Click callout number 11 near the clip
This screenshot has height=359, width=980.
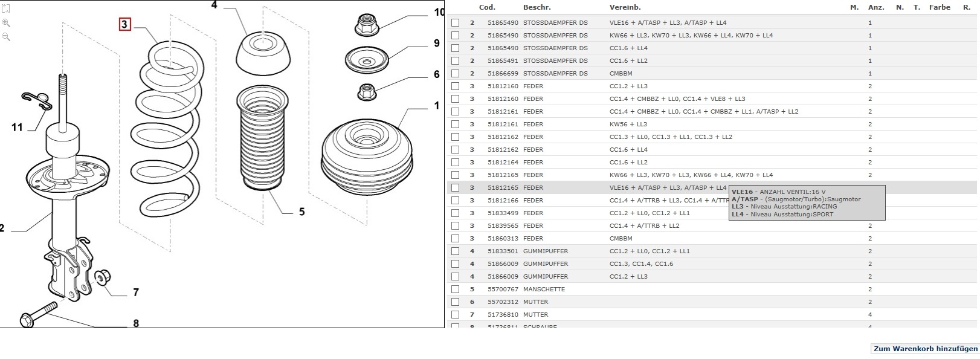[17, 128]
